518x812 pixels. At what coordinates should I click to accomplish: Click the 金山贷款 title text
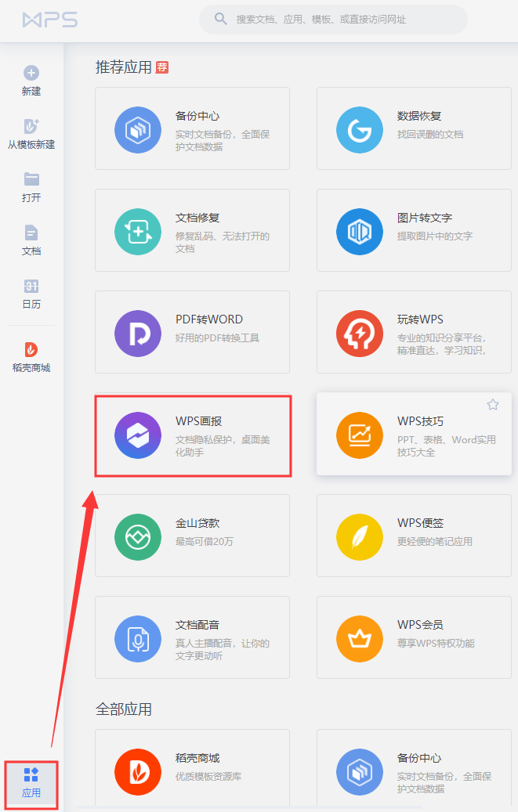[x=197, y=523]
